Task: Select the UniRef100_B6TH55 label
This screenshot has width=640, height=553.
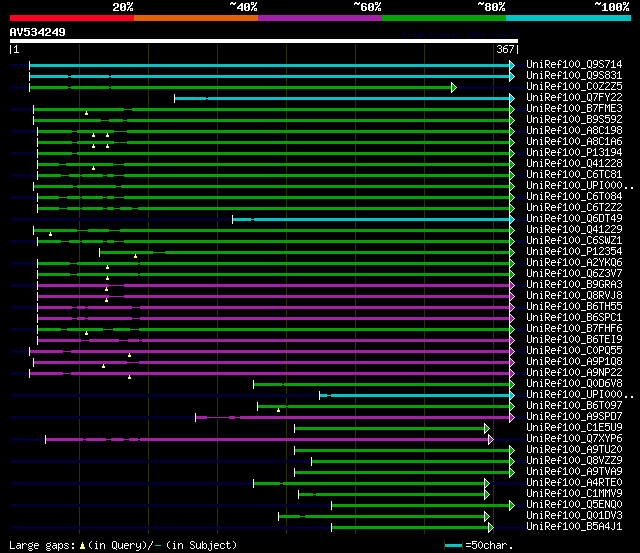Action: pyautogui.click(x=574, y=307)
